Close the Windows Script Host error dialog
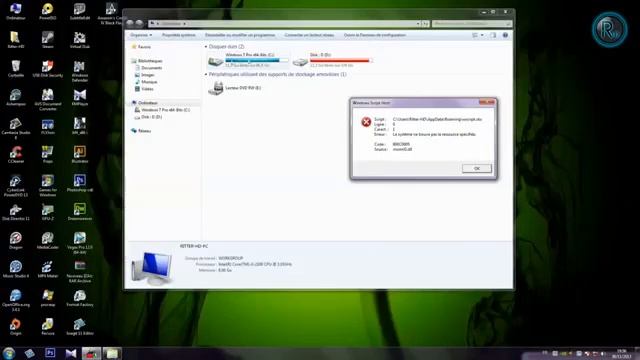This screenshot has width=640, height=360. click(487, 102)
